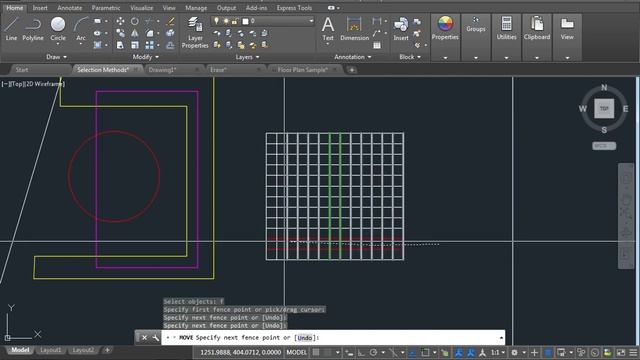Screen dimensions: 640x360
Task: Click the Create block icon
Action: [417, 22]
